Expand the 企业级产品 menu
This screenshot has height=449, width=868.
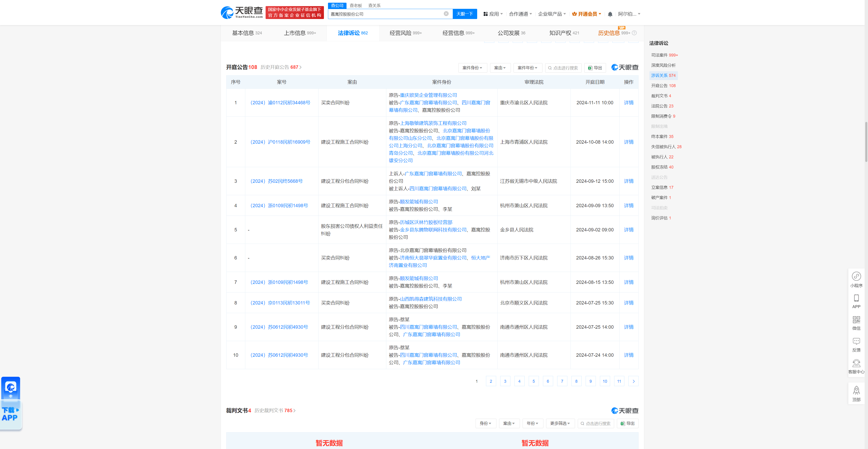click(552, 14)
